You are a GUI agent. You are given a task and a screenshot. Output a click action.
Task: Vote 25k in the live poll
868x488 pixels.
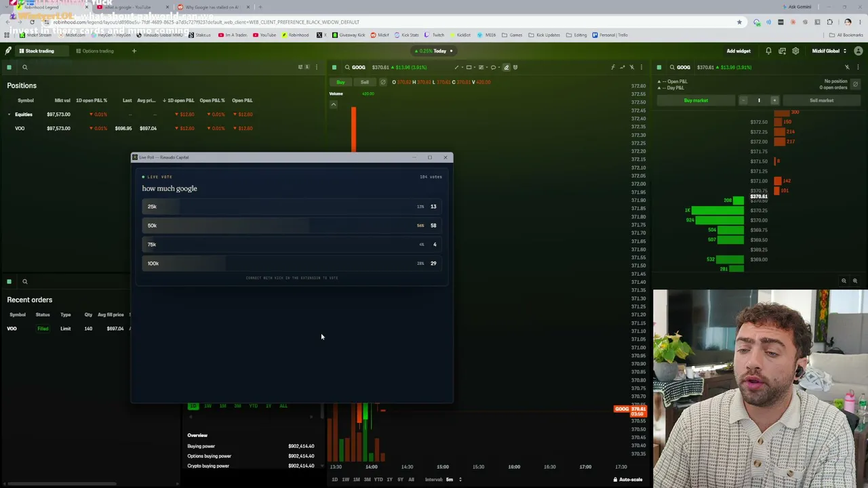[x=292, y=207]
